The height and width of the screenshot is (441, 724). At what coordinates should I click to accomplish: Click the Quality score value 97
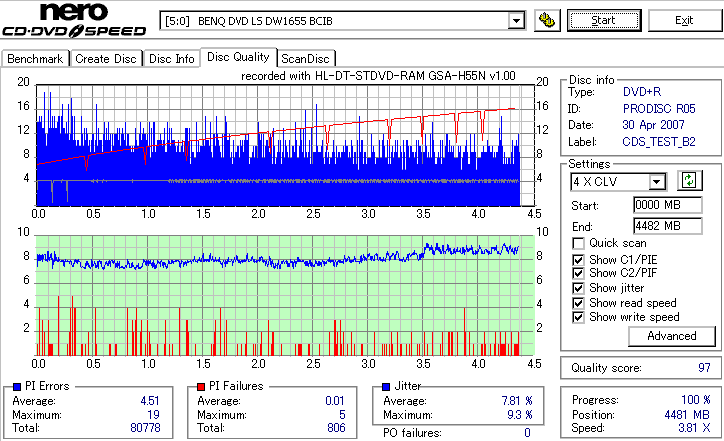click(x=704, y=368)
